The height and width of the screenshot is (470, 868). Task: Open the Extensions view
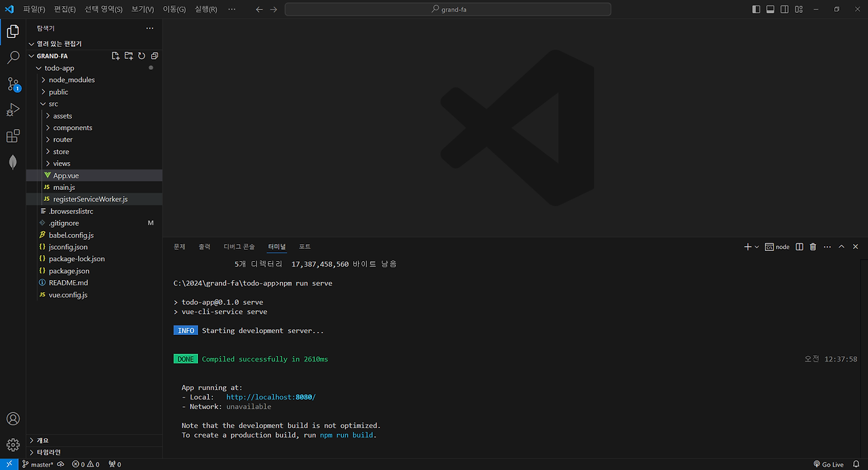click(x=13, y=136)
